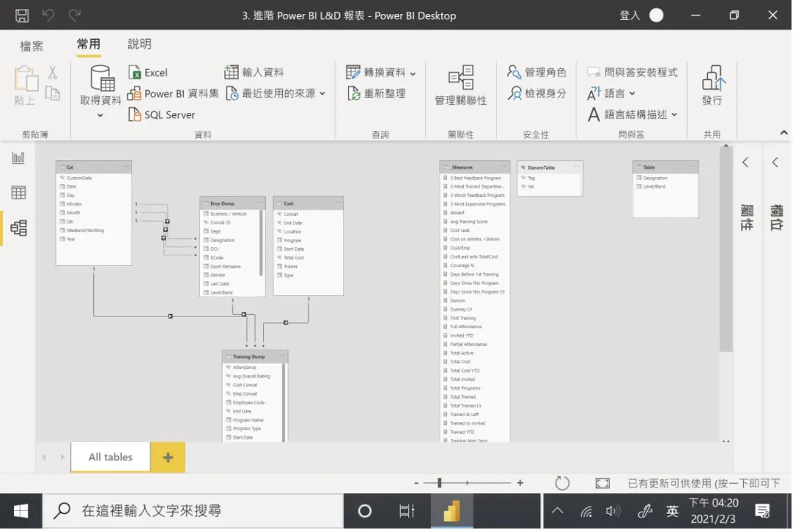Click the update available status message
795x532 pixels.
tap(704, 483)
